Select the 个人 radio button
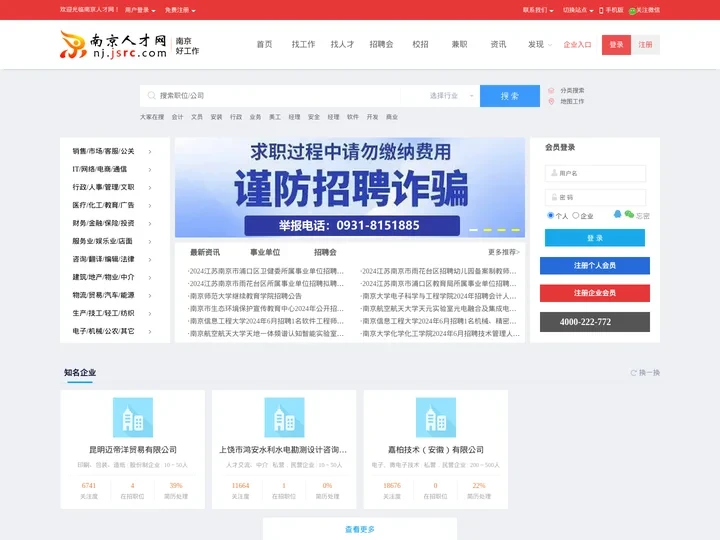The width and height of the screenshot is (720, 540). tap(550, 215)
